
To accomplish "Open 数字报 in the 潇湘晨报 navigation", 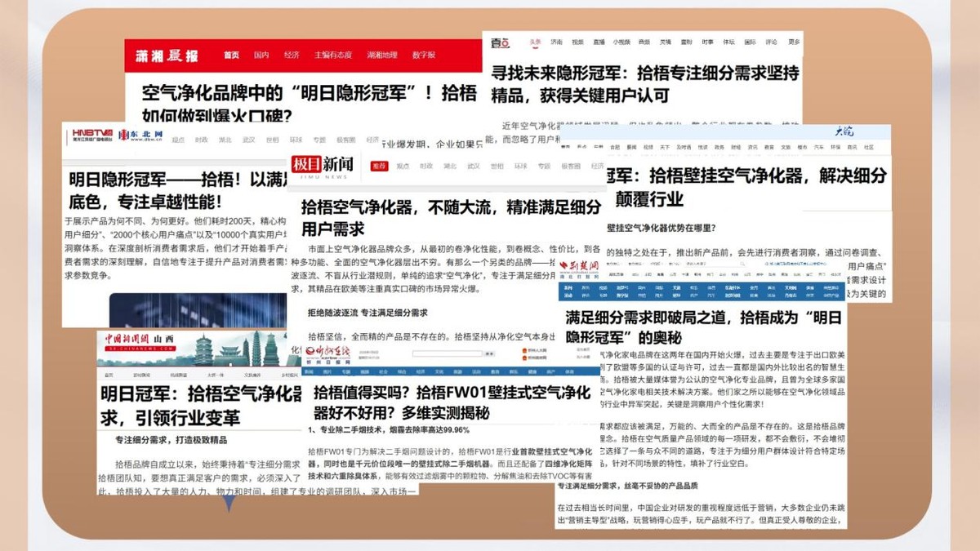I will (x=424, y=55).
